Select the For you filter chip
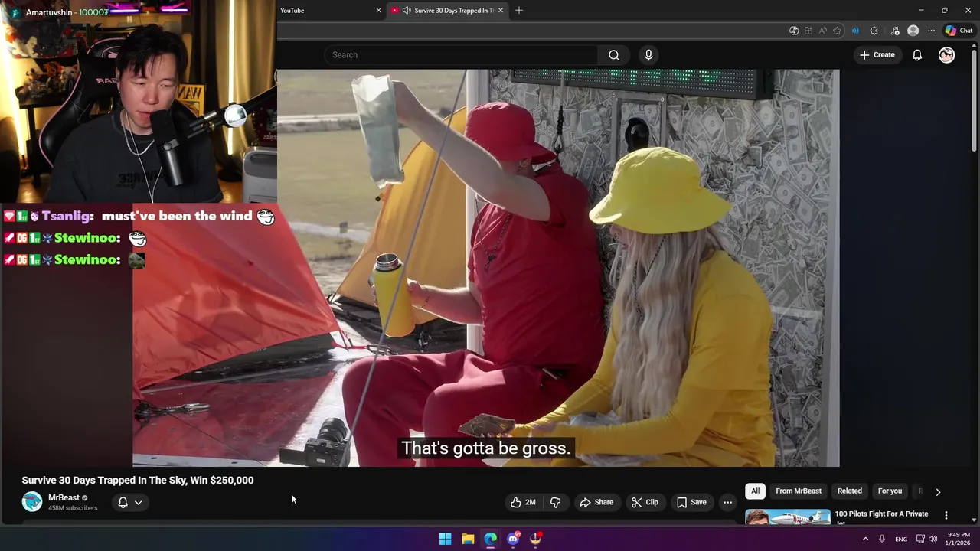The image size is (980, 551). [890, 491]
